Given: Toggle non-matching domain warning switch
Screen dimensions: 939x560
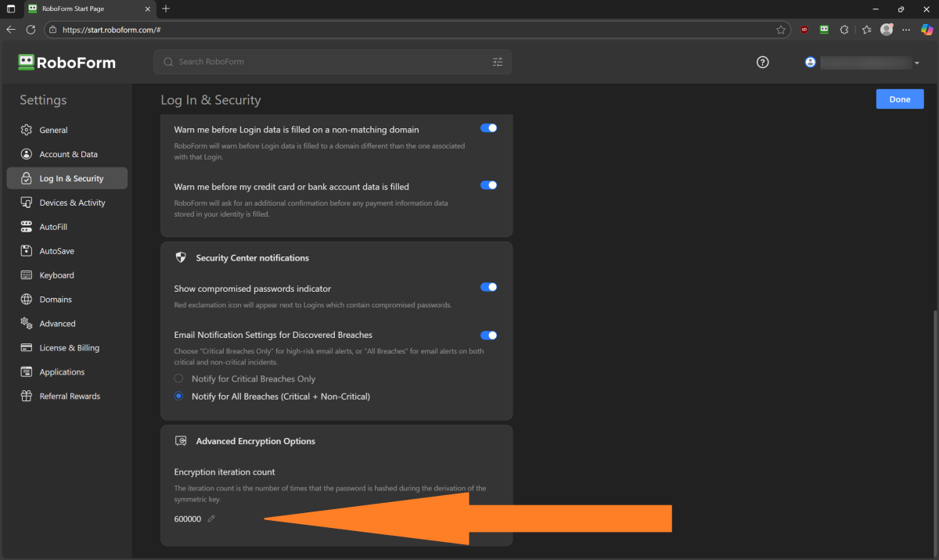Looking at the screenshot, I should 488,128.
